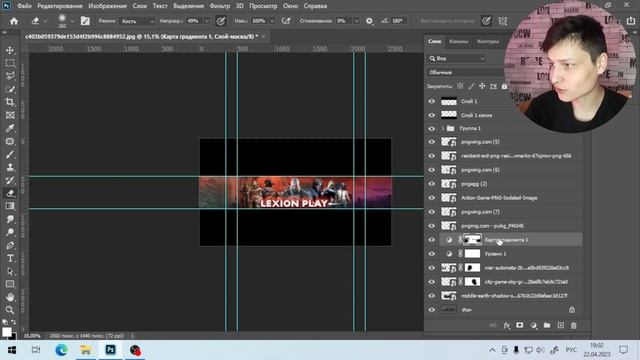The image size is (640, 360).
Task: Add a layer style fx icon
Action: coord(506,325)
